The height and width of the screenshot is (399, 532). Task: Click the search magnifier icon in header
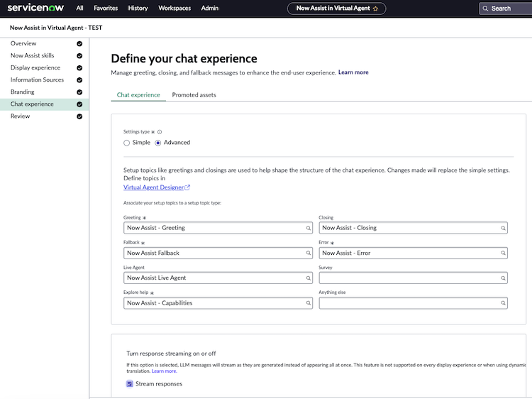point(485,9)
